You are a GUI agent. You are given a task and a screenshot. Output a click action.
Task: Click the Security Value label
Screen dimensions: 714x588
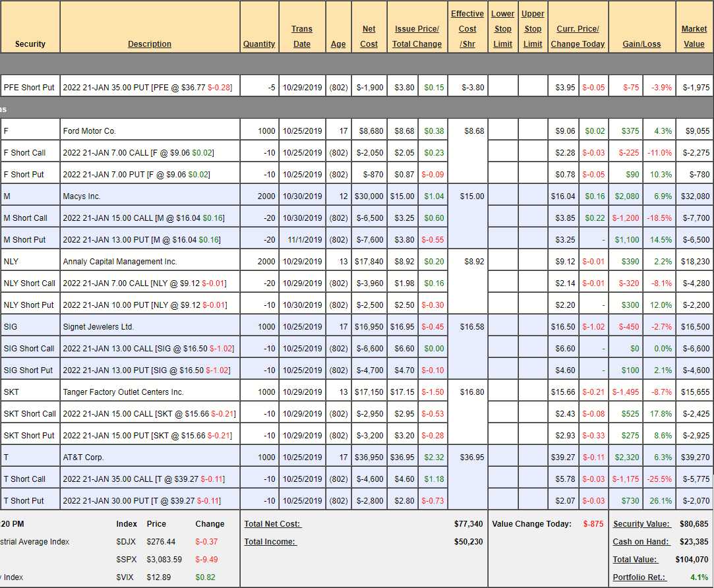point(641,524)
